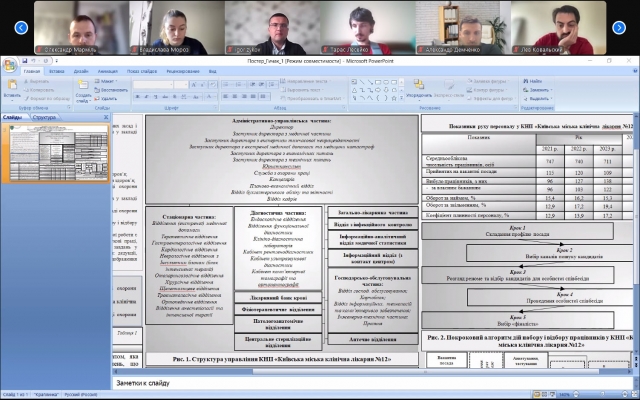640x400 pixels.
Task: Expand the shapes gallery More arrow
Action: pyautogui.click(x=401, y=98)
